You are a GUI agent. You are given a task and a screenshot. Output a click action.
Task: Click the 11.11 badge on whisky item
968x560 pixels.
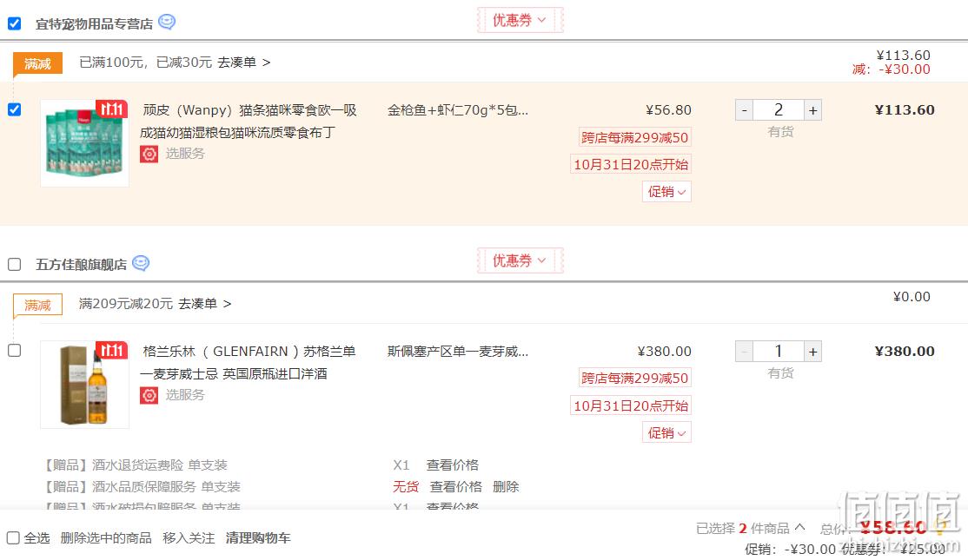tap(111, 350)
